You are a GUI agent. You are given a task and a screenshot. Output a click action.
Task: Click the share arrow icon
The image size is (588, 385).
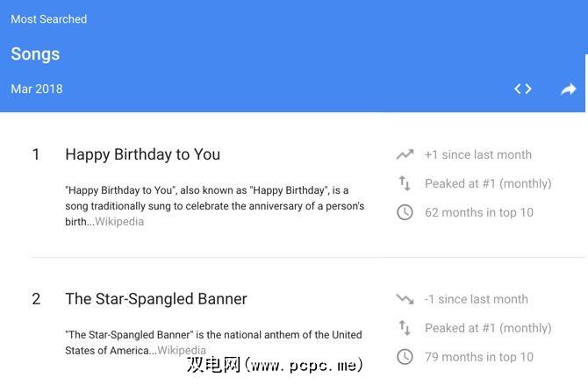pos(569,89)
